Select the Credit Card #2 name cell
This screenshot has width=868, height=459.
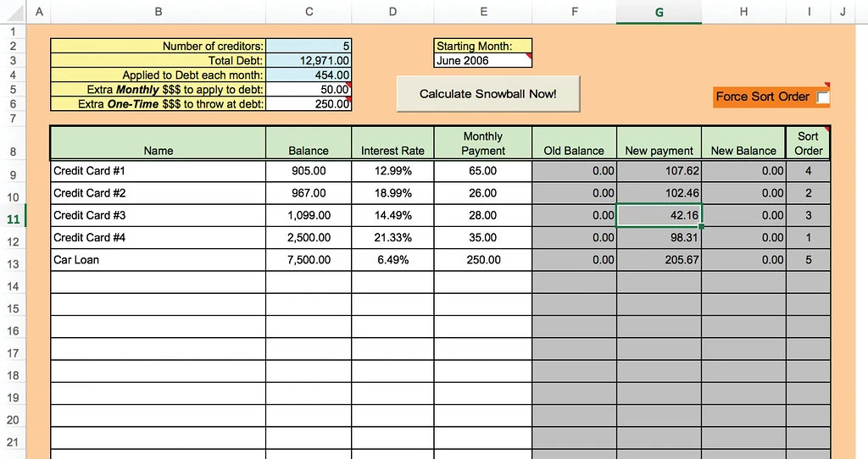(159, 193)
